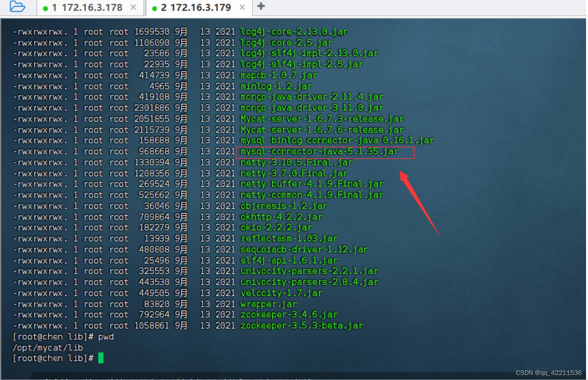Click mysql-binlog-connector-java-0.16.1.jar file name
This screenshot has height=380, width=588.
coord(337,141)
